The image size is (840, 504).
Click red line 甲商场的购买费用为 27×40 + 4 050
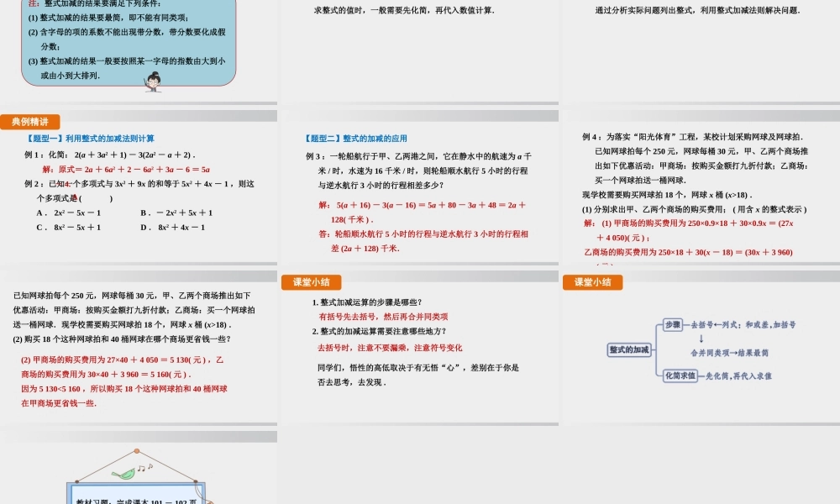pyautogui.click(x=122, y=367)
